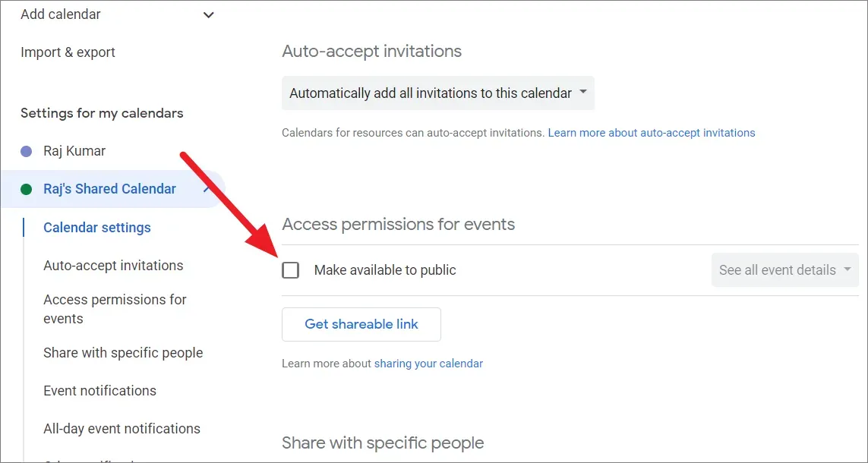Open the auto-accept invitations dropdown

click(438, 93)
